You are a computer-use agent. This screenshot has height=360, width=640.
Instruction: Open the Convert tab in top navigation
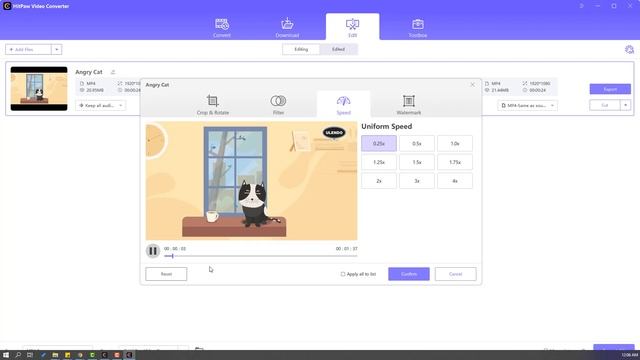[x=222, y=28]
